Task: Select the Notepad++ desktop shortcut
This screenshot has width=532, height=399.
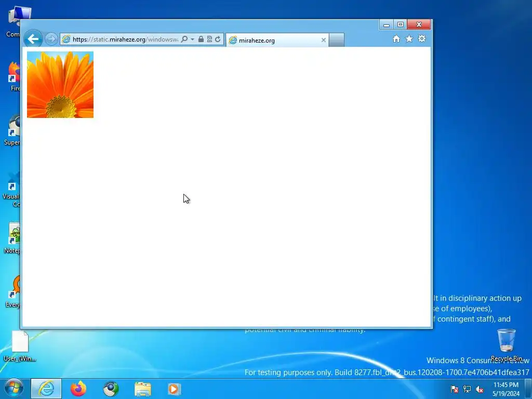Action: tap(12, 238)
